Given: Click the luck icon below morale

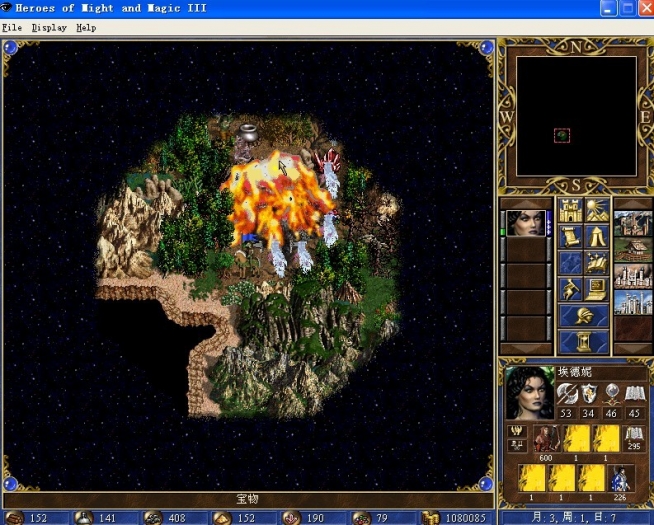Looking at the screenshot, I should [517, 445].
